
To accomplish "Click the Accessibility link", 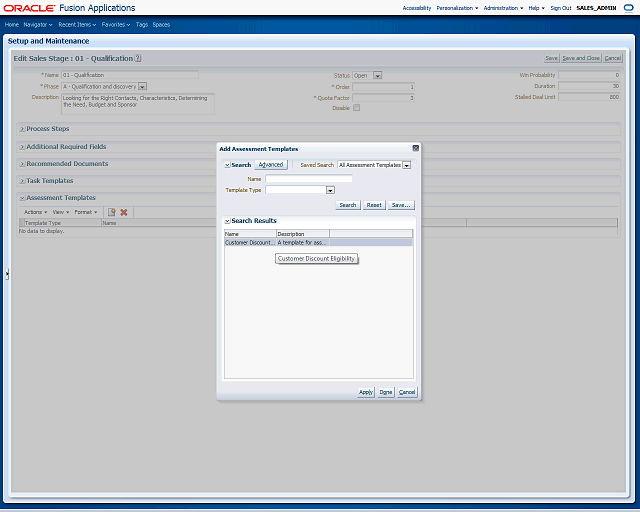I will click(417, 8).
